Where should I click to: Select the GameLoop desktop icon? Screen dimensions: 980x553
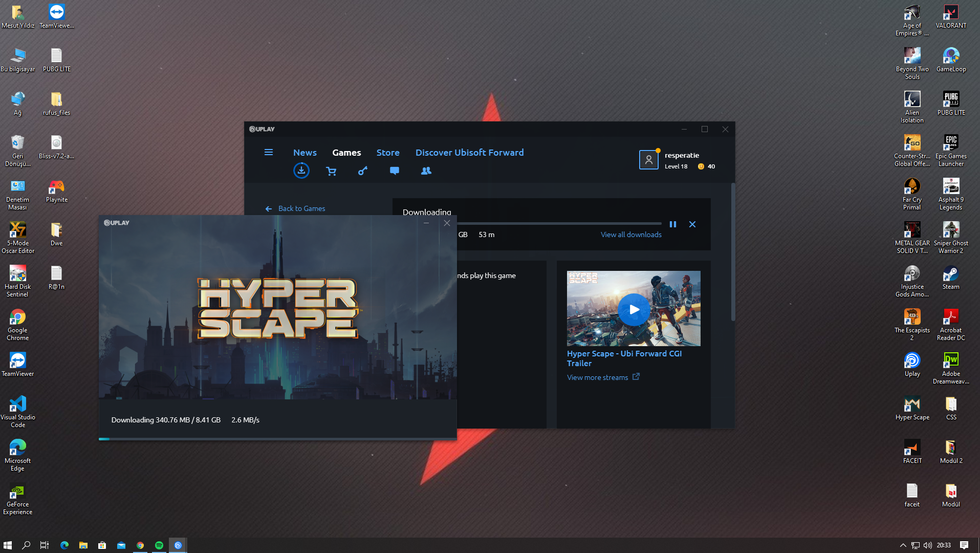(951, 60)
